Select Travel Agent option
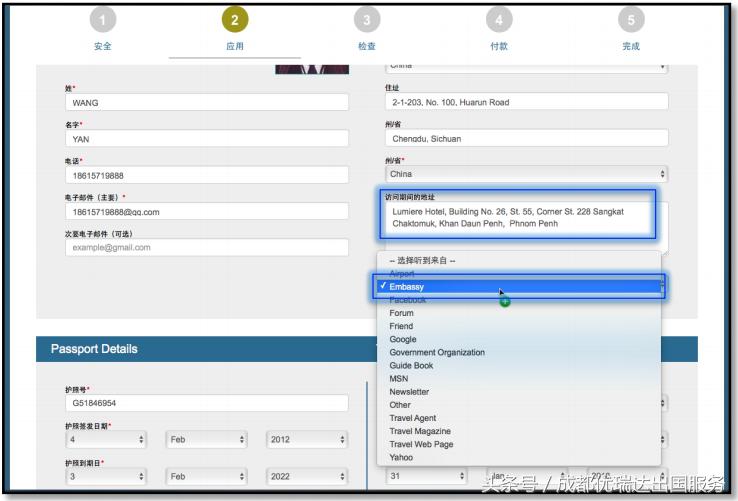738x501 pixels. pos(519,418)
